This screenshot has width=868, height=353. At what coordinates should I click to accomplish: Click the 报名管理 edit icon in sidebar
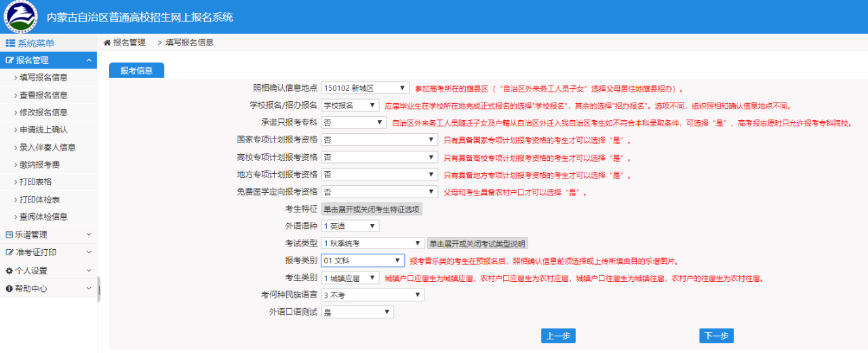point(9,60)
